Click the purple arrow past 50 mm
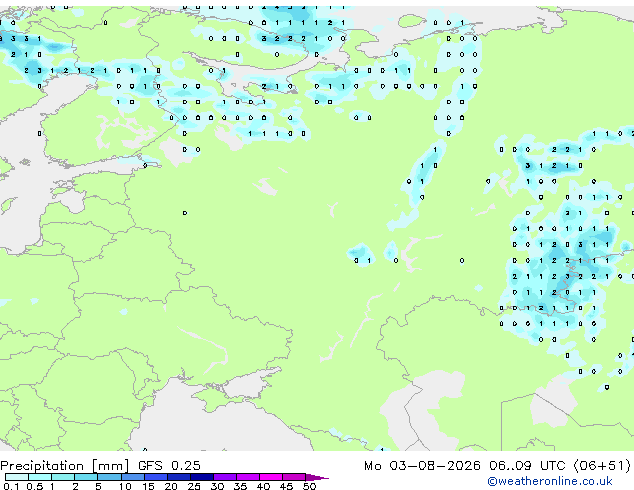Screen dimensions: 634x490 pos(317,477)
